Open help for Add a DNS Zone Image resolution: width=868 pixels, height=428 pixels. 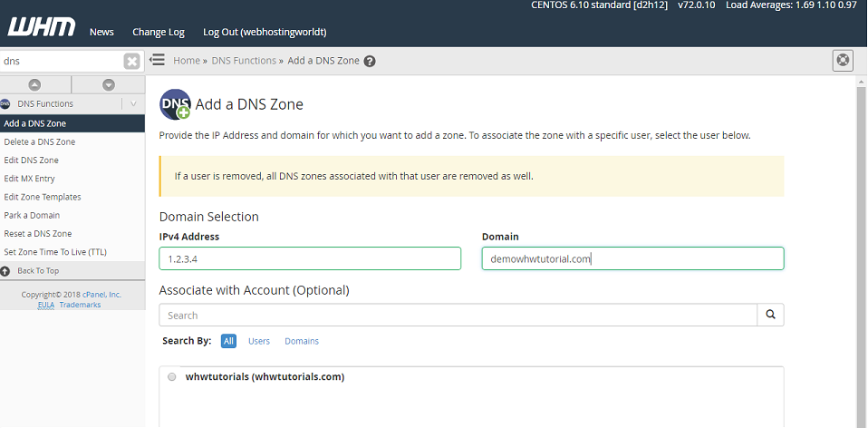point(370,62)
